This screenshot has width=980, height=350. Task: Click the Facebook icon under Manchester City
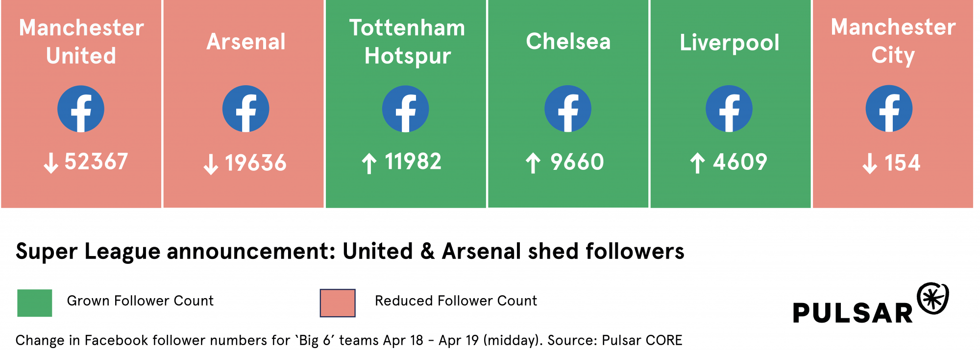coord(889,109)
